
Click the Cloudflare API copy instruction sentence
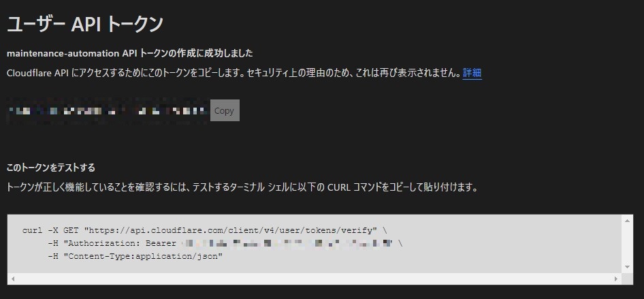[x=234, y=73]
